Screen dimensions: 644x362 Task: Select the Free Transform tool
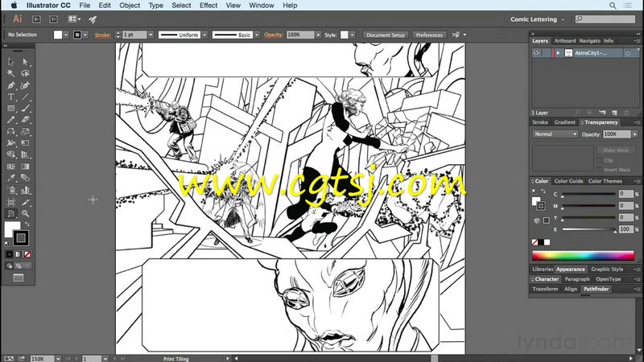(x=25, y=143)
